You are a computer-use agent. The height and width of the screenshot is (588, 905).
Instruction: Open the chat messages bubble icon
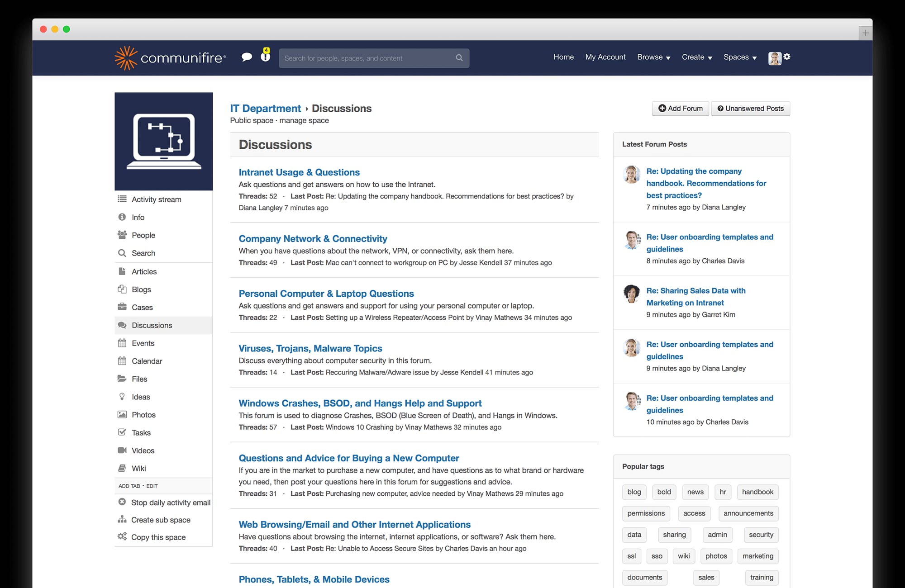click(x=247, y=57)
